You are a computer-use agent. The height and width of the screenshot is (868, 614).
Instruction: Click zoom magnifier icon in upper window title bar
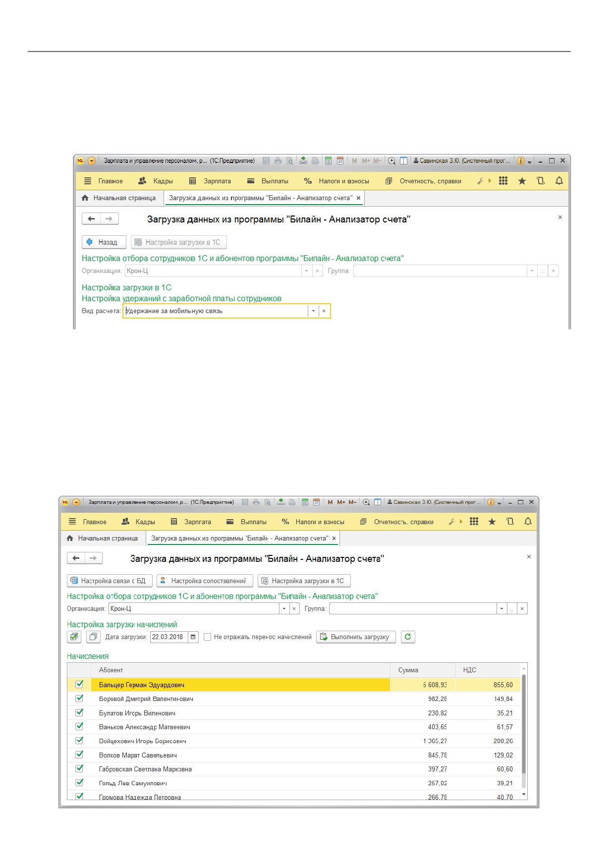click(x=391, y=161)
